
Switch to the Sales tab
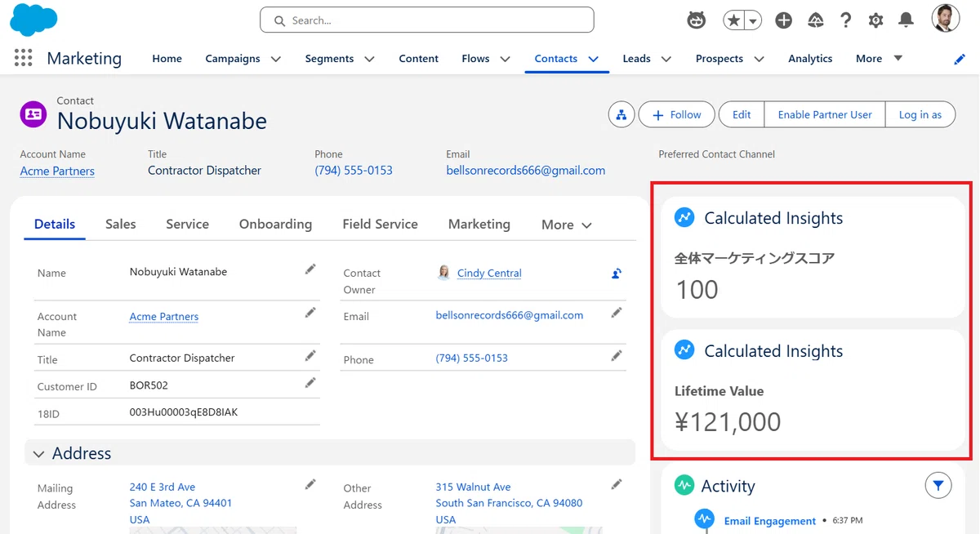coord(121,224)
